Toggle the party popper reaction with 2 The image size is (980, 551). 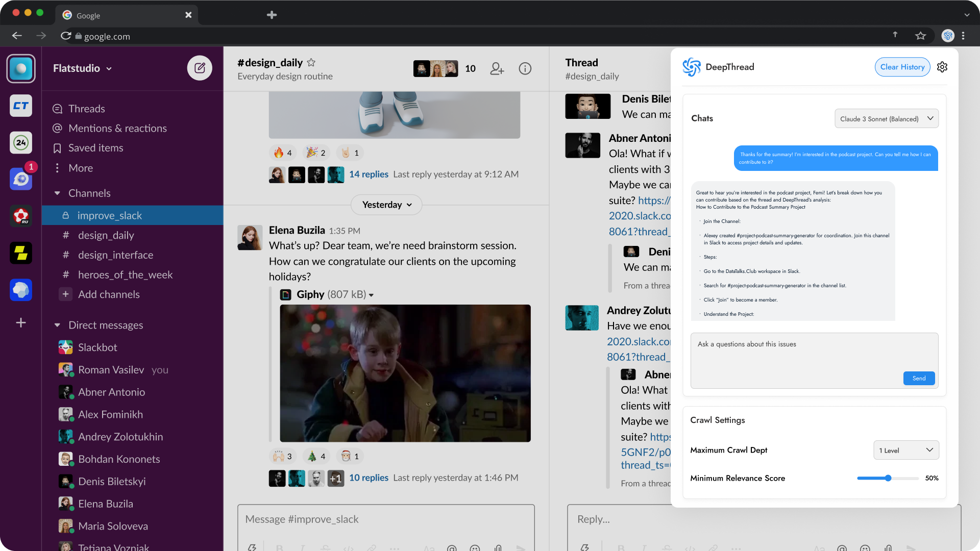click(316, 153)
